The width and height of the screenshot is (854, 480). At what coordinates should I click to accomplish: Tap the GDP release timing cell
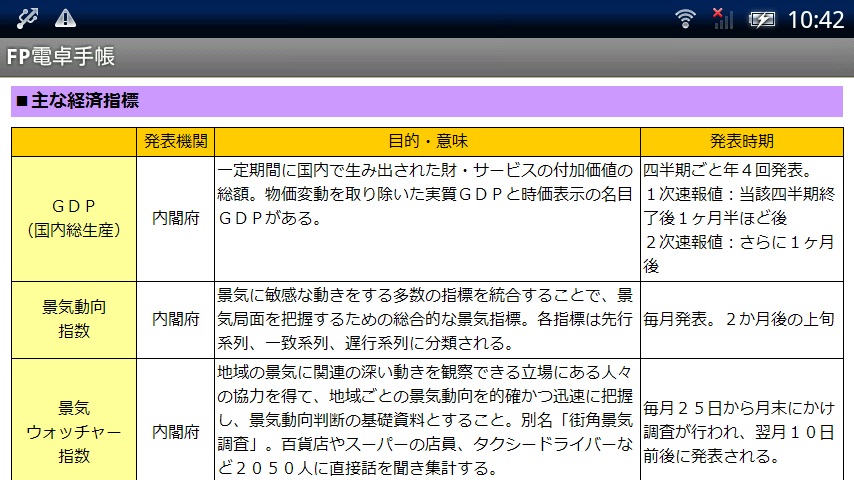pos(741,218)
